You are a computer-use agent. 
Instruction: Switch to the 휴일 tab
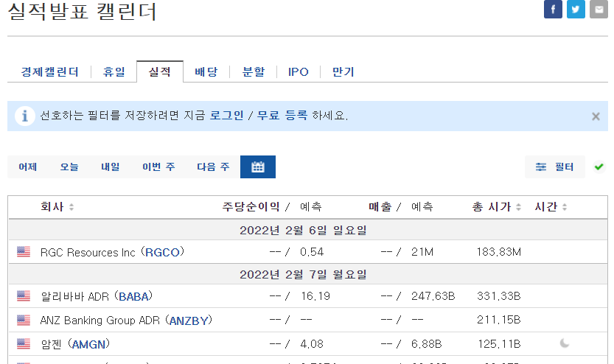[114, 71]
